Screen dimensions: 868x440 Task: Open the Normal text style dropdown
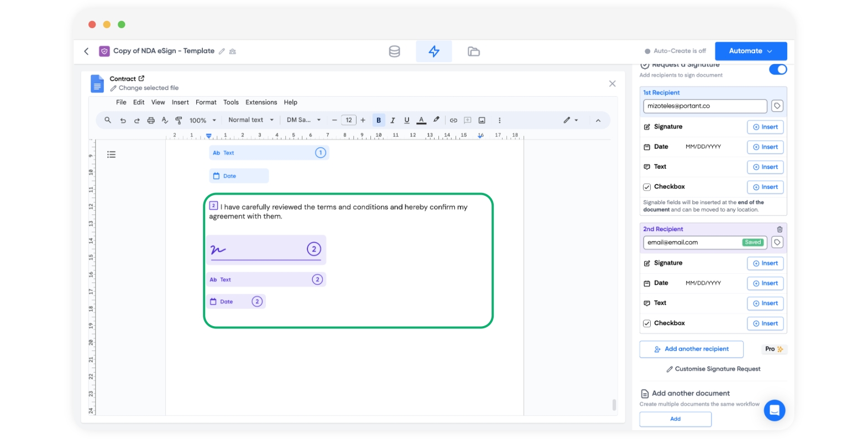click(x=251, y=120)
